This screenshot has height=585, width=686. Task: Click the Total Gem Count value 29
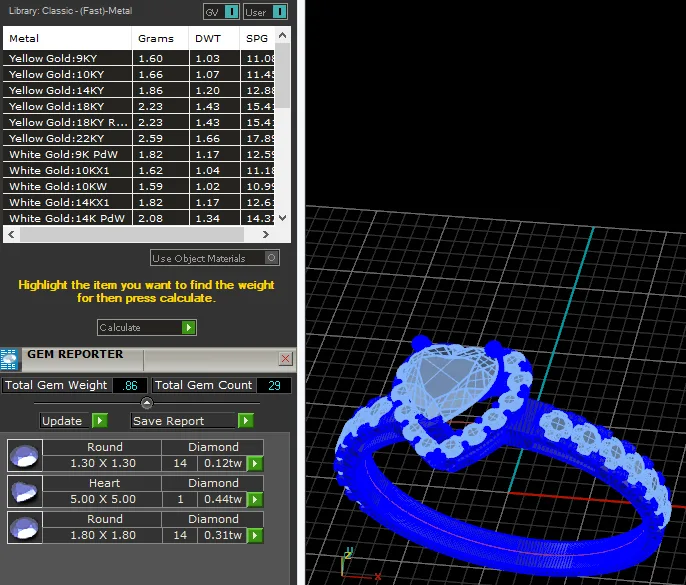[x=274, y=385]
